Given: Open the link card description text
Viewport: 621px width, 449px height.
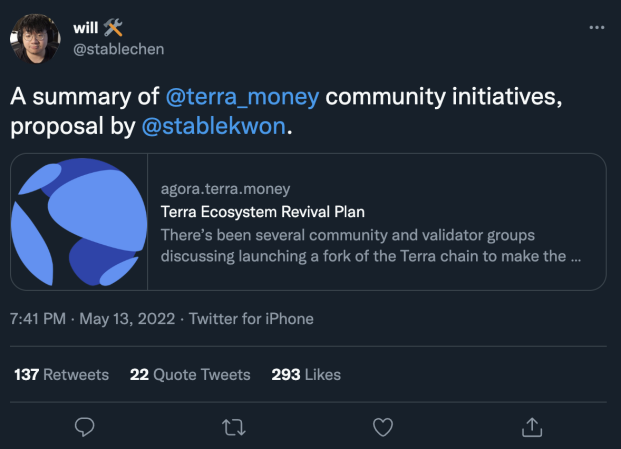Looking at the screenshot, I should click(371, 245).
